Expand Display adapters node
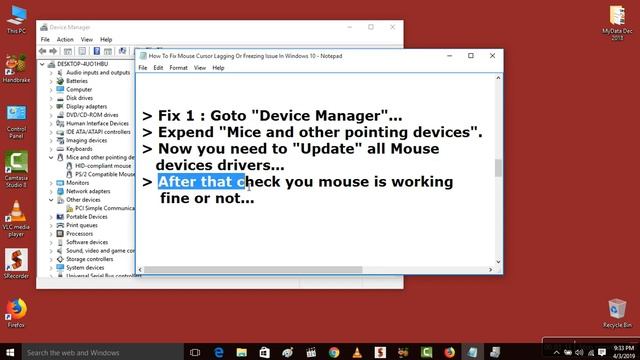 [51, 107]
